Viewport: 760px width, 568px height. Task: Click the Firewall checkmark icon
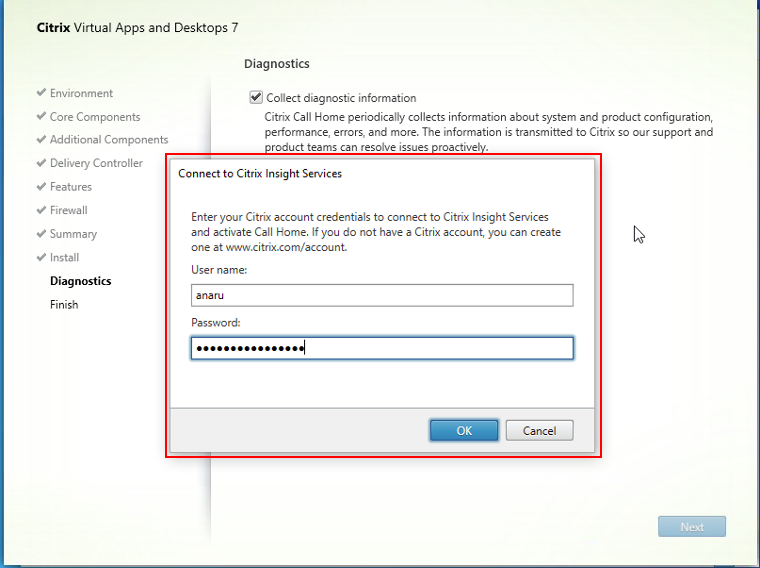coord(42,210)
